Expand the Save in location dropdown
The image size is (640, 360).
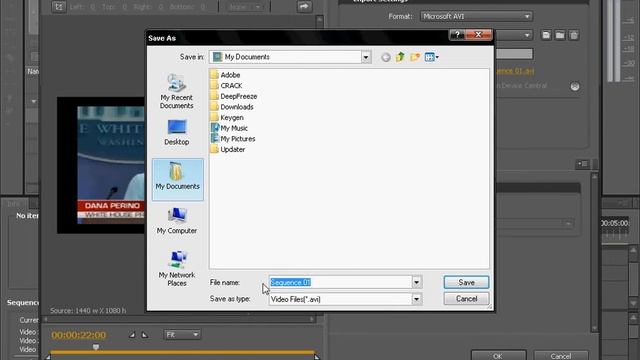point(366,57)
